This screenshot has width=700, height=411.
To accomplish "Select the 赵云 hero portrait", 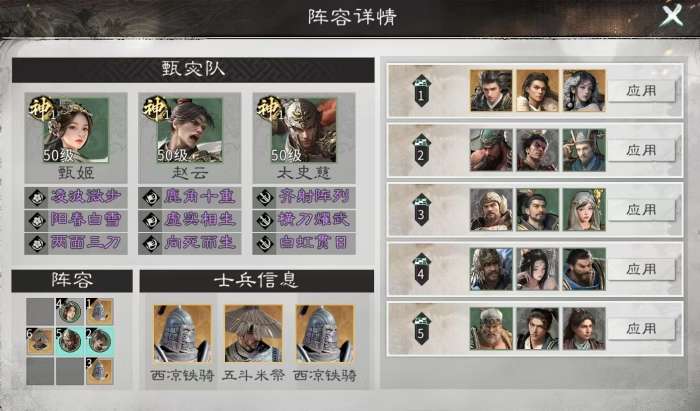I will [189, 129].
